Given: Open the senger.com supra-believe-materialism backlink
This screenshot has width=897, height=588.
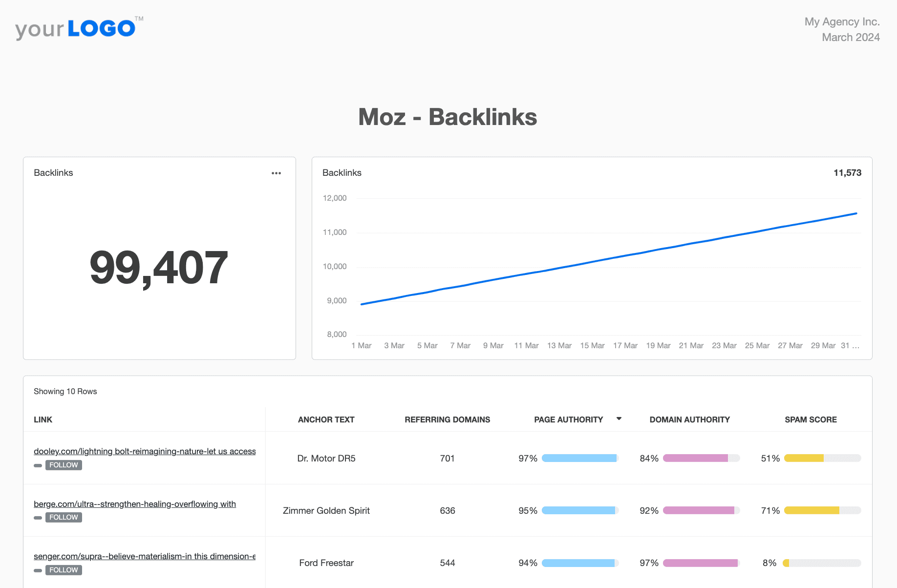Looking at the screenshot, I should (x=145, y=556).
